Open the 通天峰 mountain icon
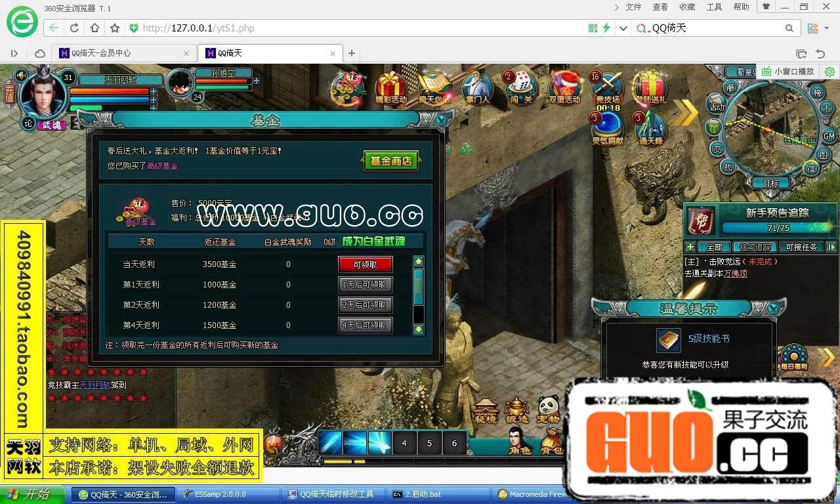The width and height of the screenshot is (840, 504). point(651,129)
